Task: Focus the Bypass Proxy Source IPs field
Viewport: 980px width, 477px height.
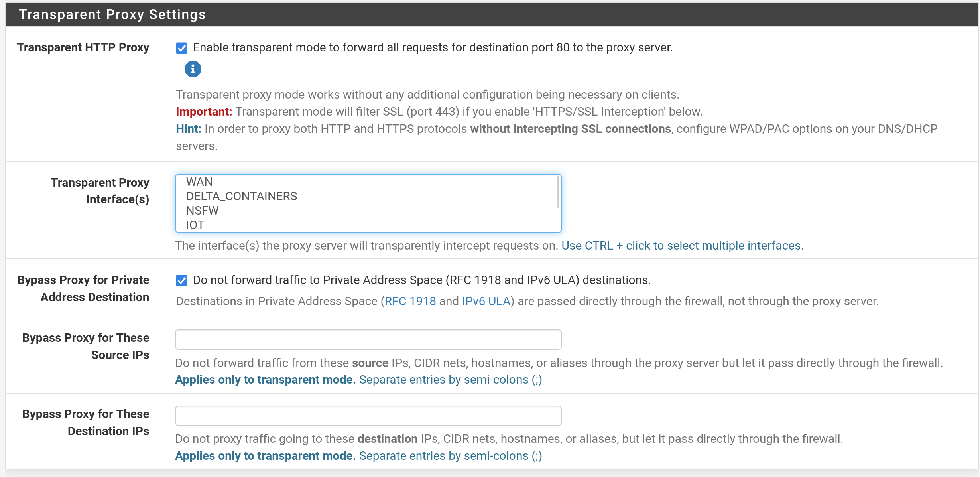Action: pos(368,339)
